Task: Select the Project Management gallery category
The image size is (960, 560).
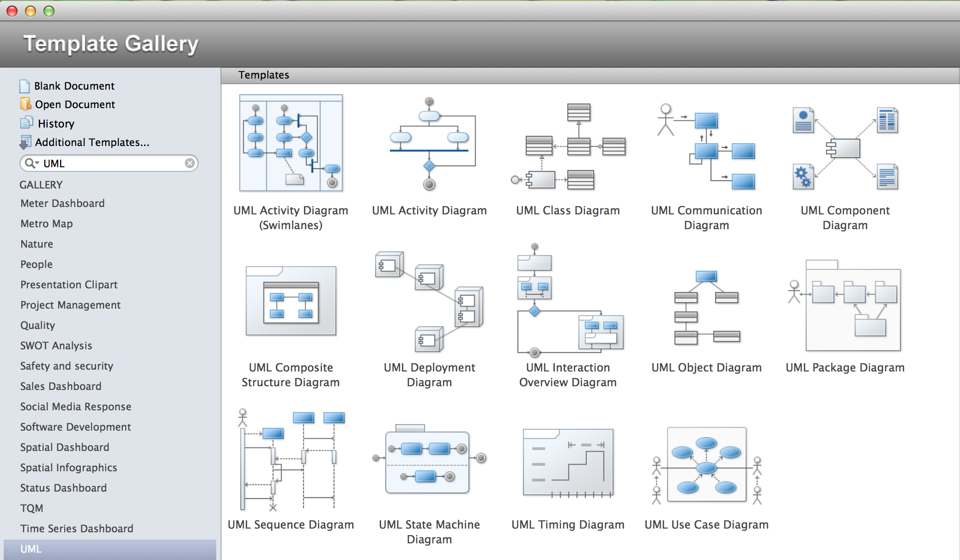Action: [70, 305]
